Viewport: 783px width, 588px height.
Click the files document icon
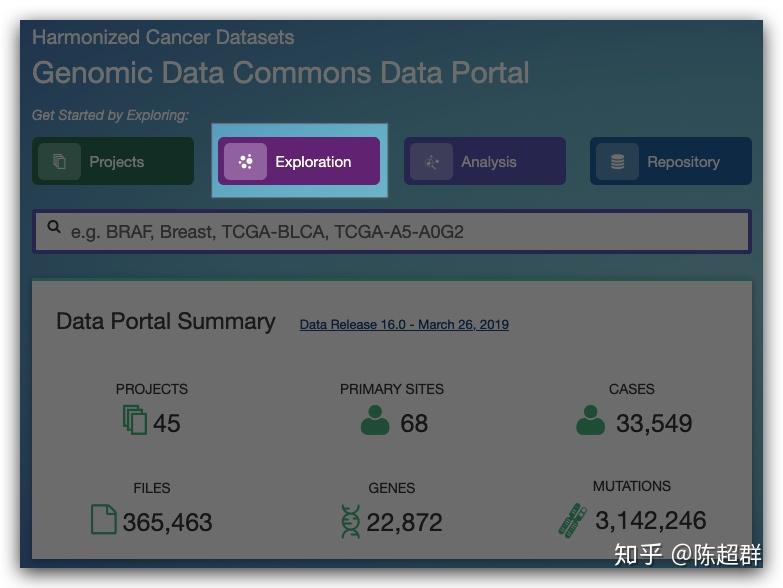(103, 520)
